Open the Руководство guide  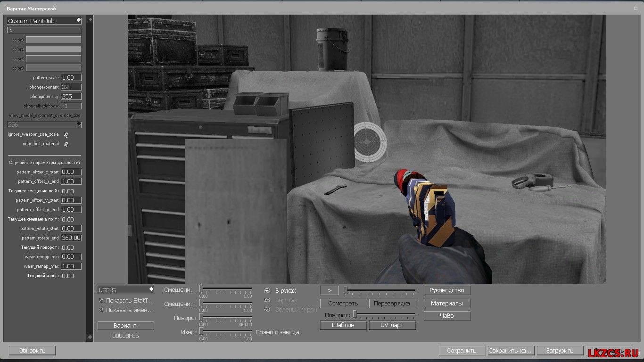click(x=447, y=290)
